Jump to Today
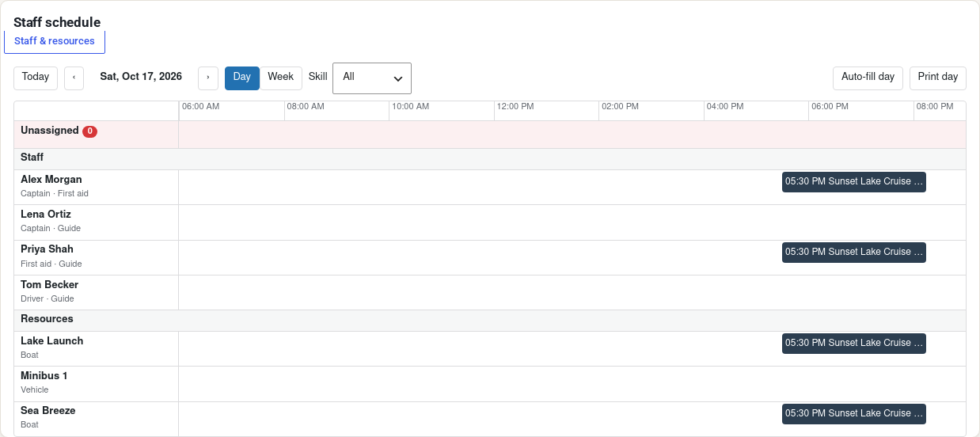 pyautogui.click(x=36, y=78)
